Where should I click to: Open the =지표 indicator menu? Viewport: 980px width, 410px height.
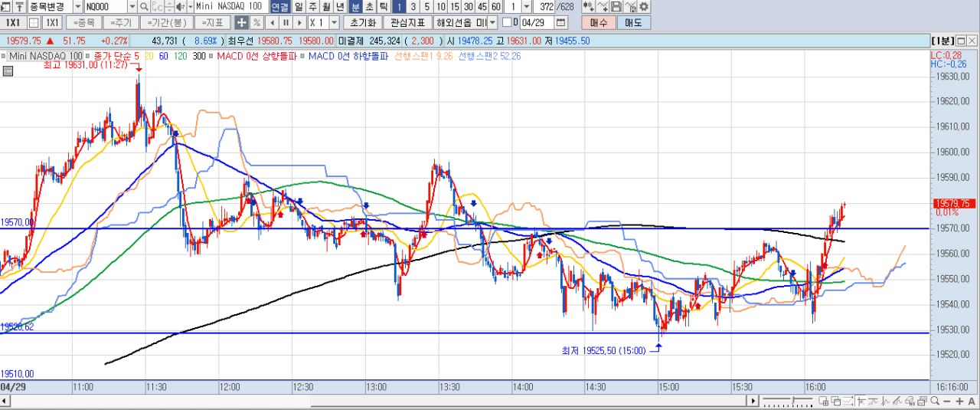pyautogui.click(x=211, y=22)
